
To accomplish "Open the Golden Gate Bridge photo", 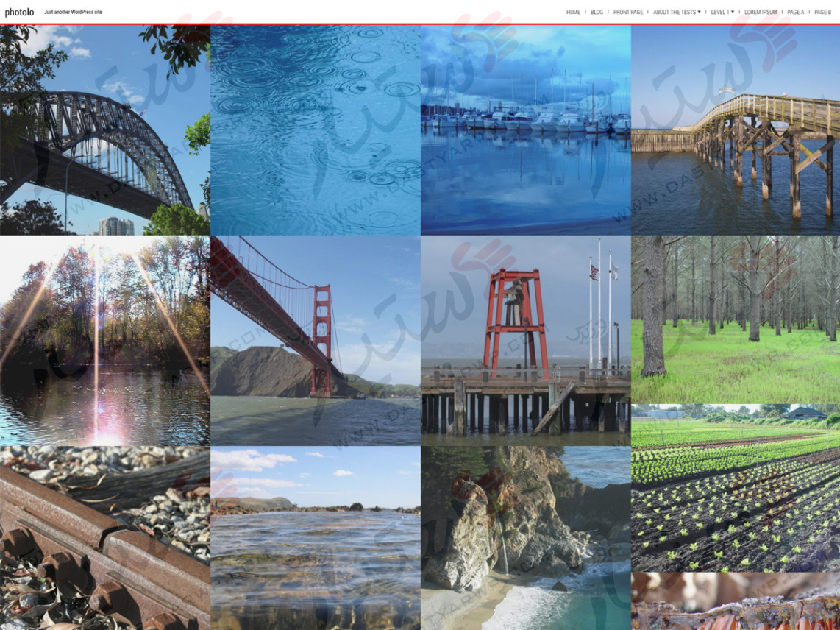I will tap(315, 340).
